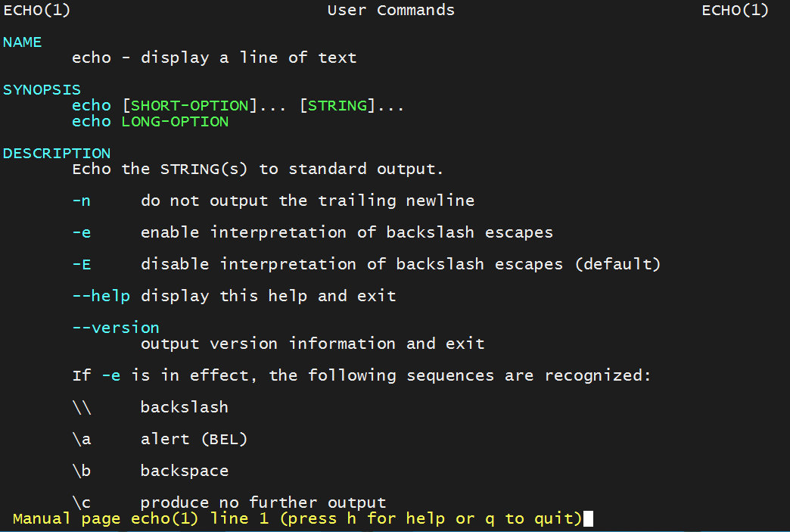The width and height of the screenshot is (790, 532).
Task: Click the \b backspace escape sequence
Action: (x=82, y=471)
